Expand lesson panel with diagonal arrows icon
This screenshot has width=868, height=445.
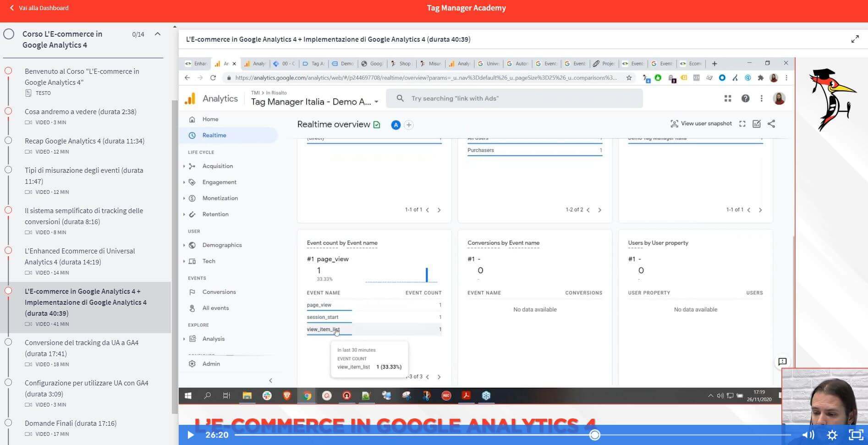point(855,39)
